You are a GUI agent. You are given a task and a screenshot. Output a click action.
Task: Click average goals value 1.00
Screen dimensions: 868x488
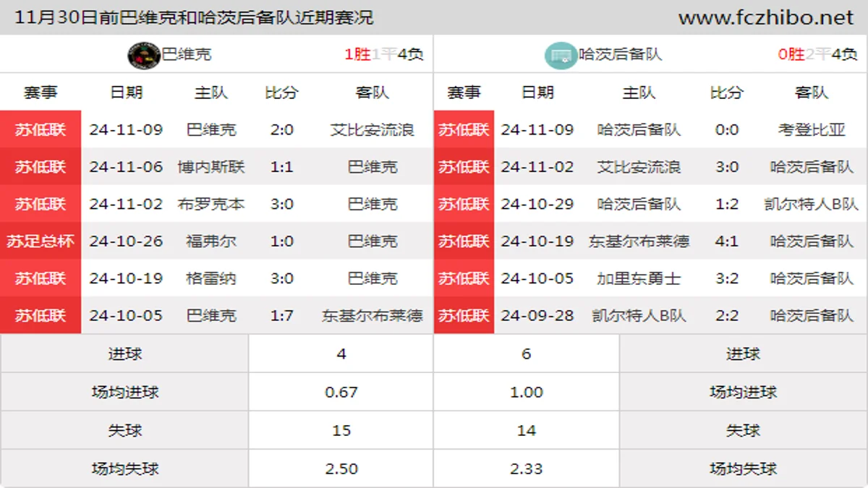click(527, 392)
